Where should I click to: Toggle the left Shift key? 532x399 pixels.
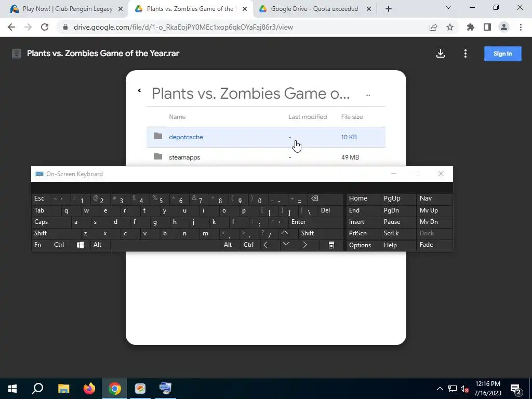click(x=56, y=233)
